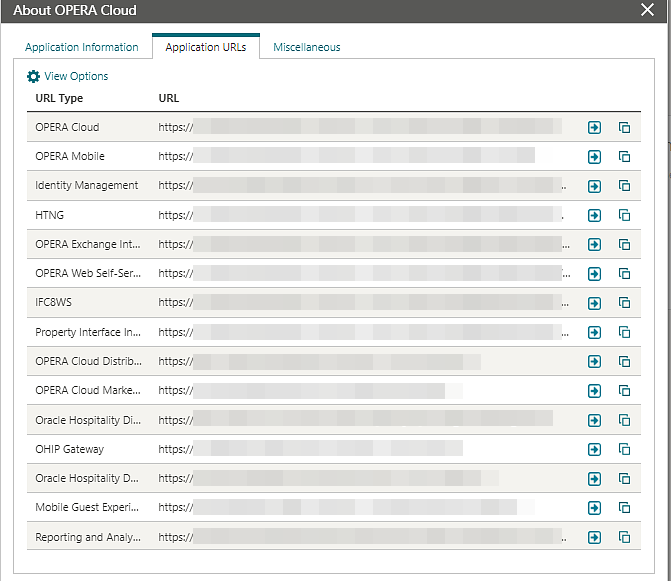Click the URL column header

pos(169,98)
